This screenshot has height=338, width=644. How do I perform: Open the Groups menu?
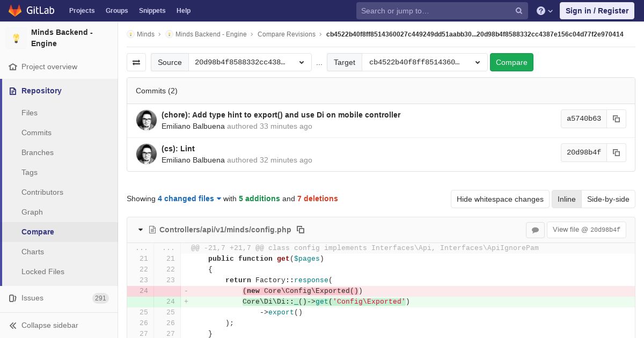[x=116, y=11]
